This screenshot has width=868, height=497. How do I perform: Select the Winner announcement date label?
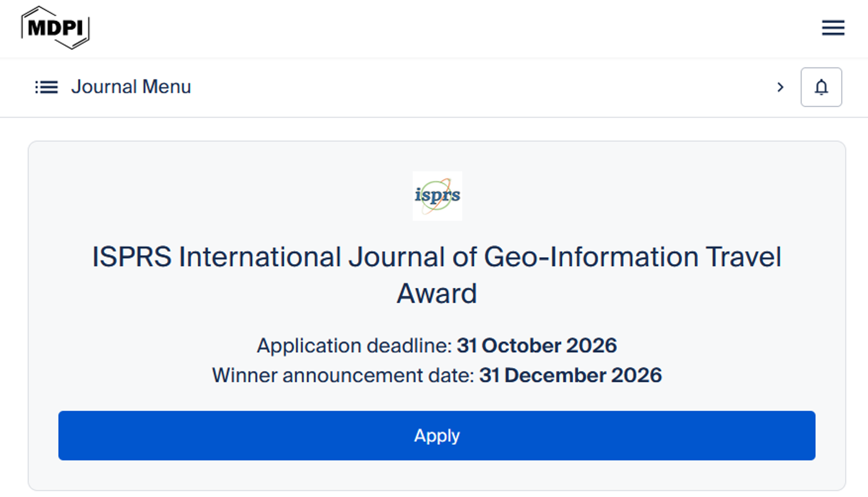pyautogui.click(x=343, y=375)
